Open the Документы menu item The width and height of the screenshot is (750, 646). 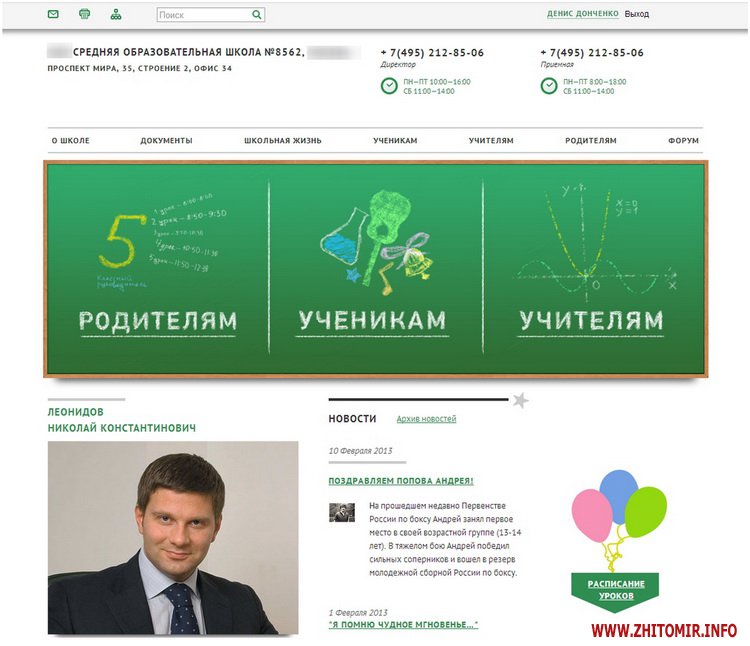pyautogui.click(x=166, y=141)
